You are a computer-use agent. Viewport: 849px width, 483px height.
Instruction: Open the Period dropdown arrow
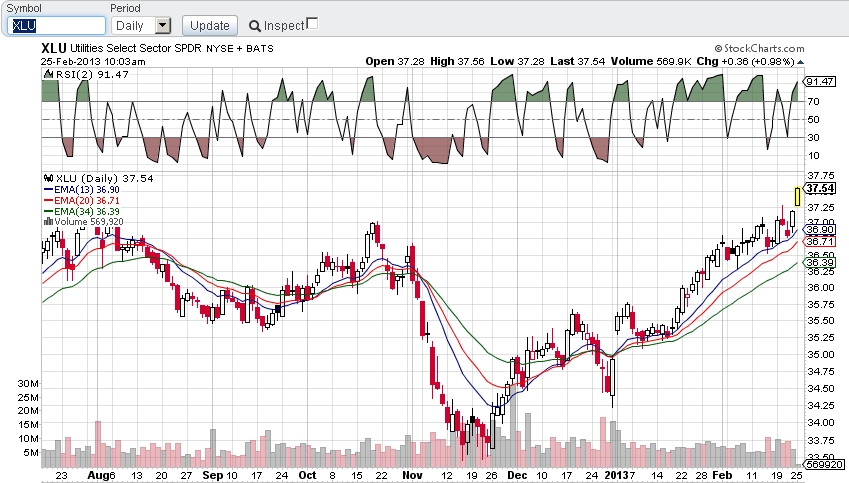162,25
